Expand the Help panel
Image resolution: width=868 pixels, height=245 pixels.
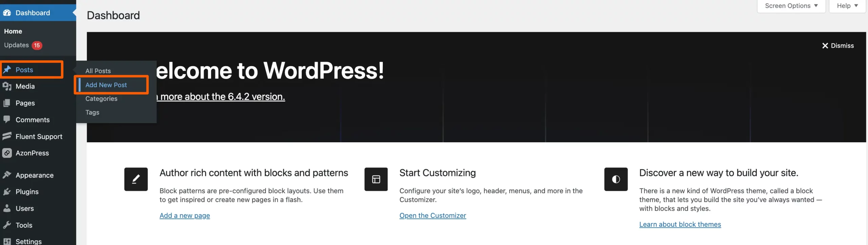(847, 5)
